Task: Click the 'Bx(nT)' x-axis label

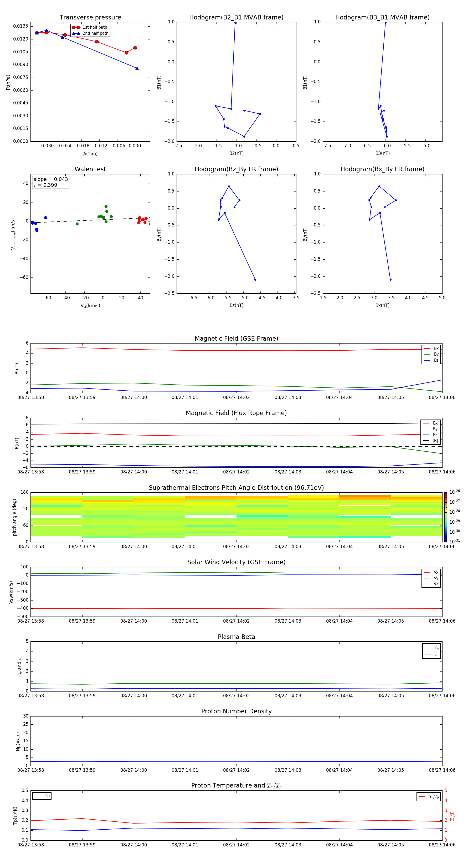Action: click(x=382, y=305)
